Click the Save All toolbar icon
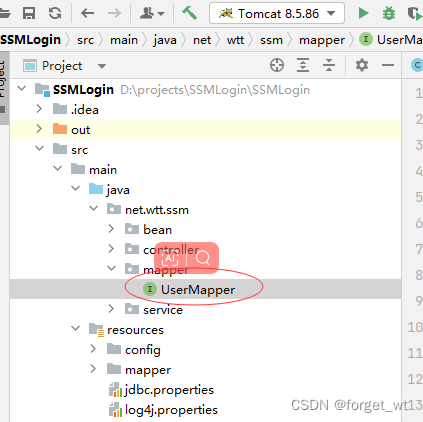The image size is (423, 422). coord(29,13)
